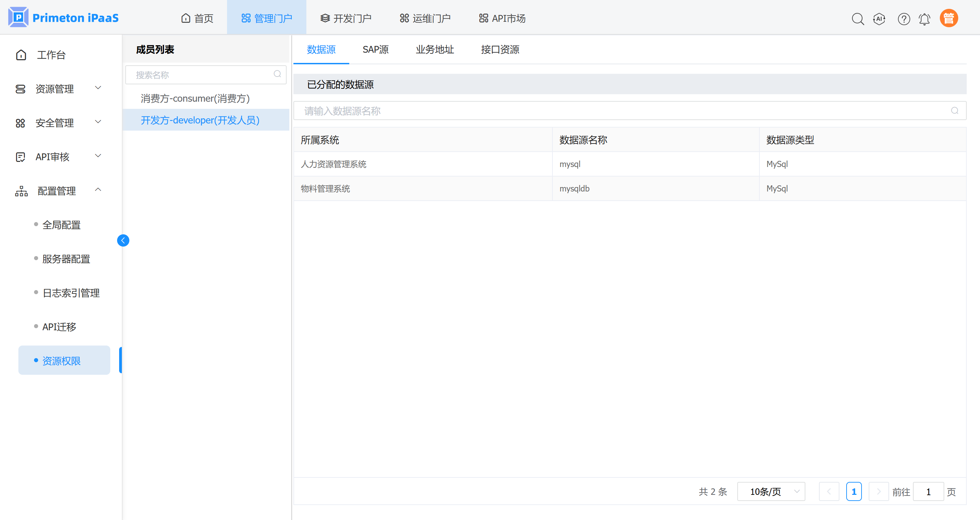Click the help question mark icon
This screenshot has width=980, height=520.
[903, 18]
